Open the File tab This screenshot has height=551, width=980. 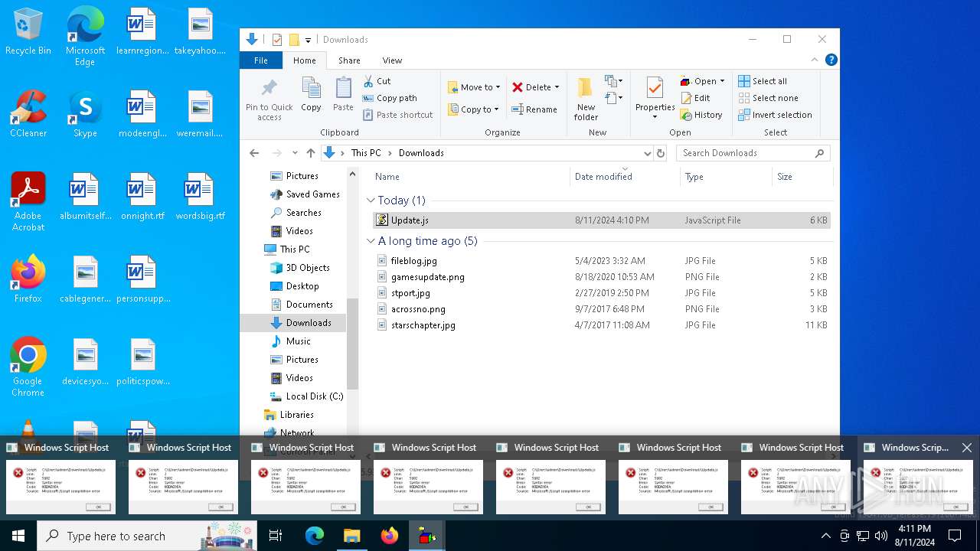tap(261, 60)
